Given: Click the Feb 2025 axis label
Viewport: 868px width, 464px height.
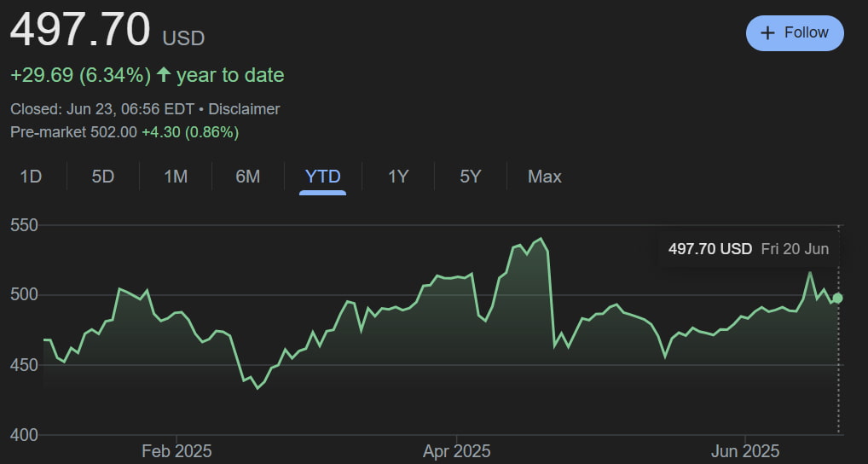Looking at the screenshot, I should click(176, 450).
